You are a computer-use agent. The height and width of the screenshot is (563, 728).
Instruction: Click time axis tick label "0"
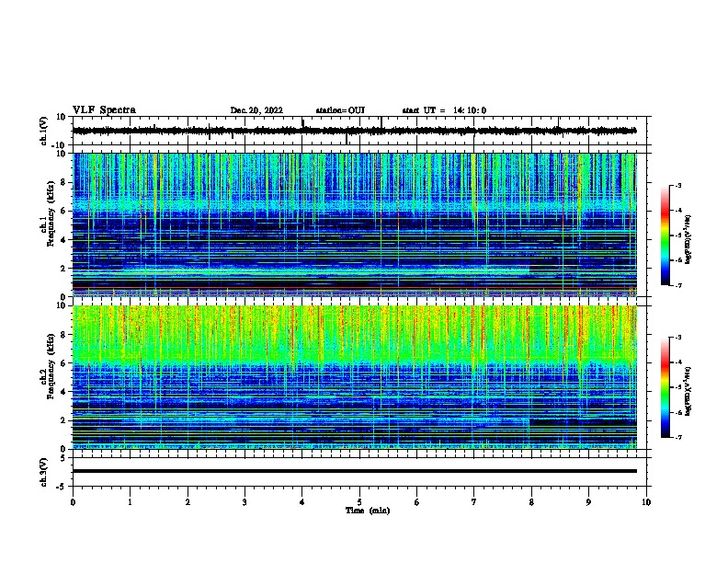pyautogui.click(x=73, y=502)
